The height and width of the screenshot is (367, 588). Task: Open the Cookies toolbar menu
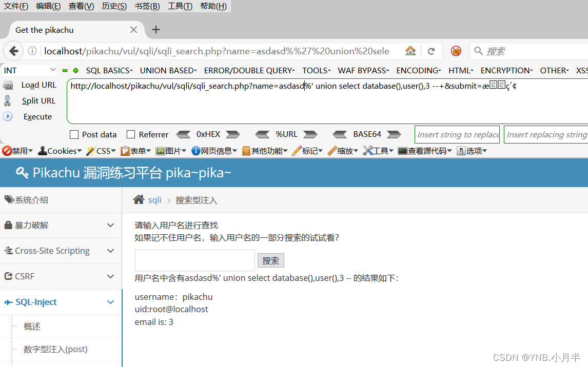[60, 151]
